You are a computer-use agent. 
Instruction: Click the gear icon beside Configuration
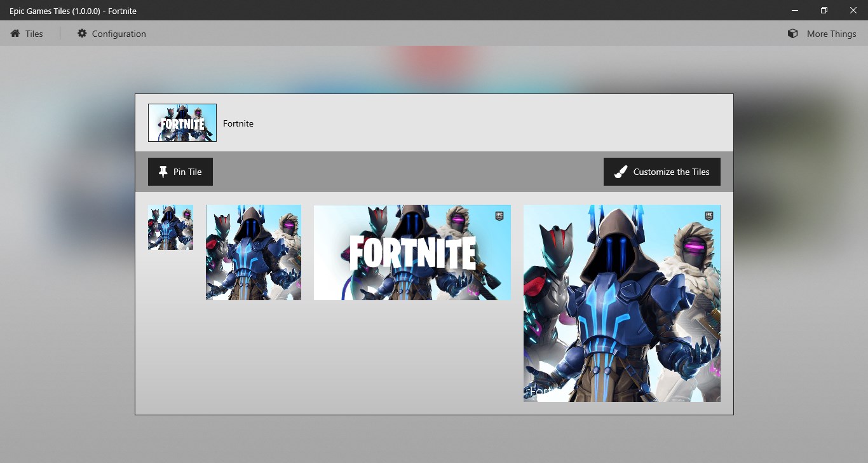pos(82,34)
